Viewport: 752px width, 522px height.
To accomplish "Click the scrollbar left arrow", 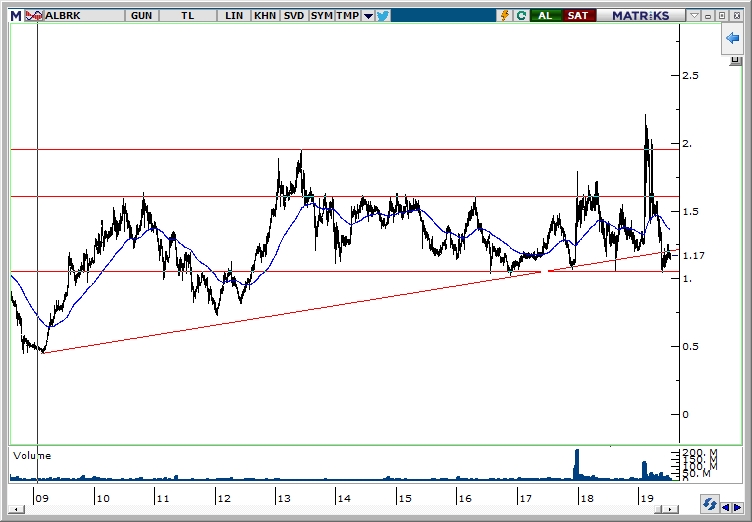I will [16, 509].
